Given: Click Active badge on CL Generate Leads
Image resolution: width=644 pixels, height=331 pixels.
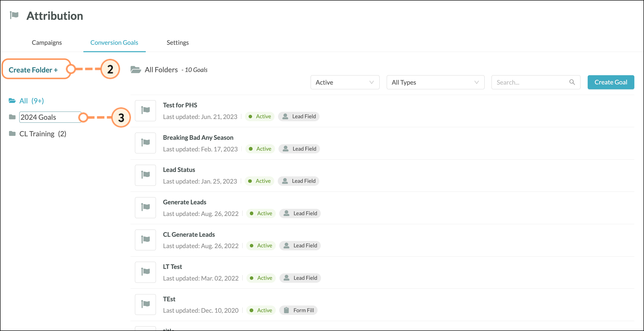Looking at the screenshot, I should (261, 246).
